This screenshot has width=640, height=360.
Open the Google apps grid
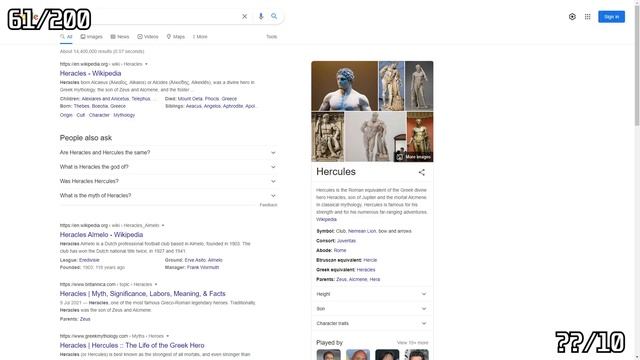587,17
